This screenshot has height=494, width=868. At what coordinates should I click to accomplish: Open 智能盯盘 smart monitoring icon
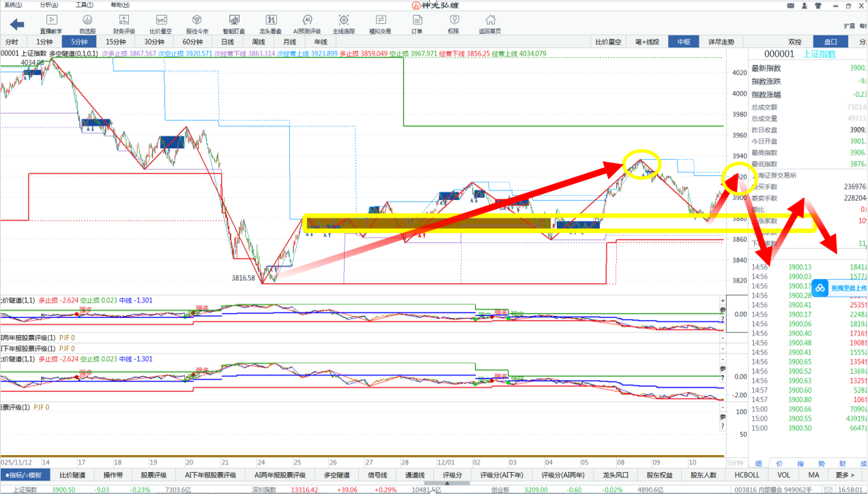click(x=233, y=24)
